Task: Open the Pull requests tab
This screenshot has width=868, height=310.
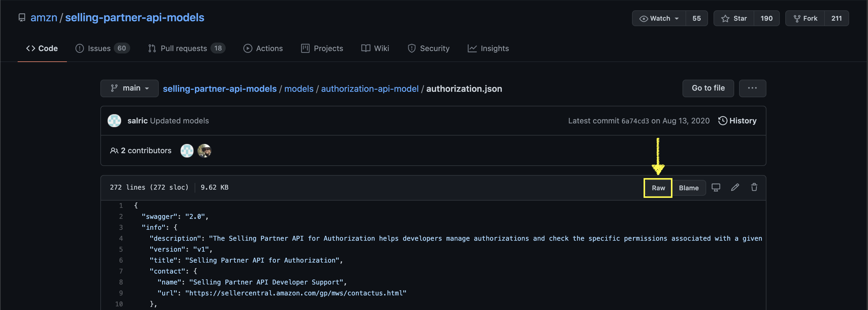Action: tap(187, 48)
